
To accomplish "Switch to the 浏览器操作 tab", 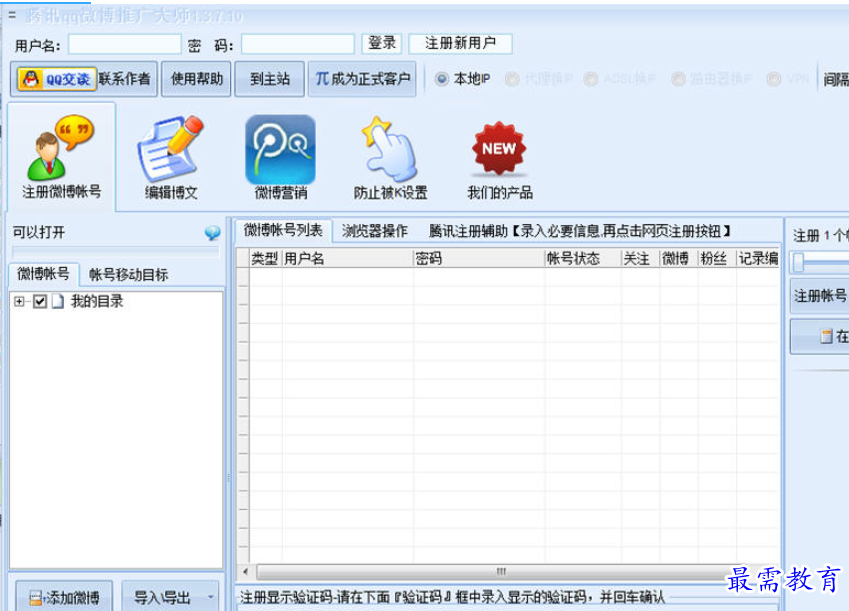I will coord(374,231).
